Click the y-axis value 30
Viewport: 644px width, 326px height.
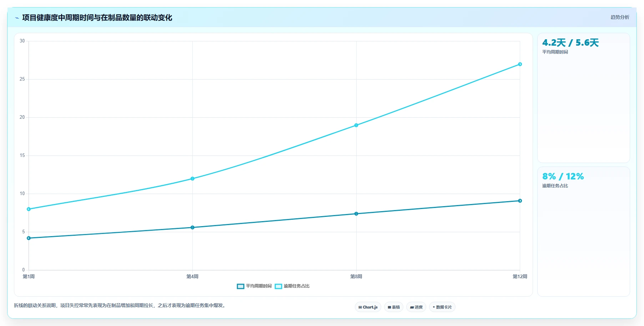22,41
